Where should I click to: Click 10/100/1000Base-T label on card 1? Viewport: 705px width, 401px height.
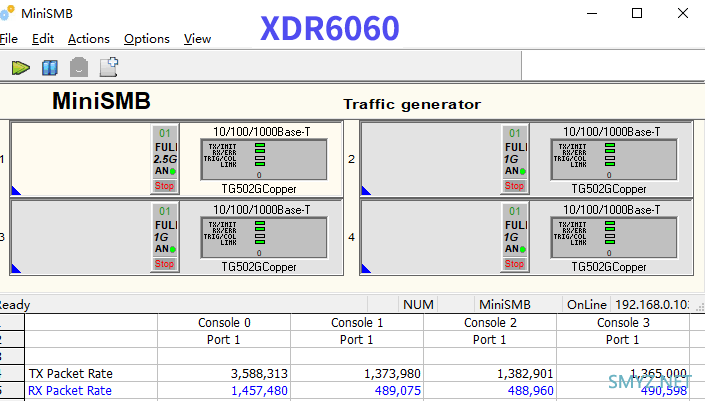pos(262,132)
